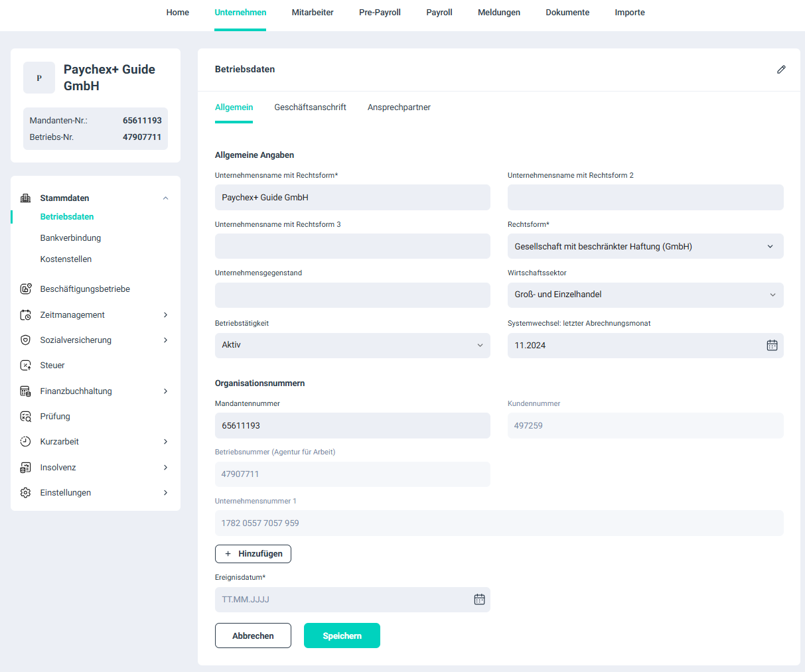Click the Sozialversicherung shield icon
805x672 pixels.
(26, 340)
